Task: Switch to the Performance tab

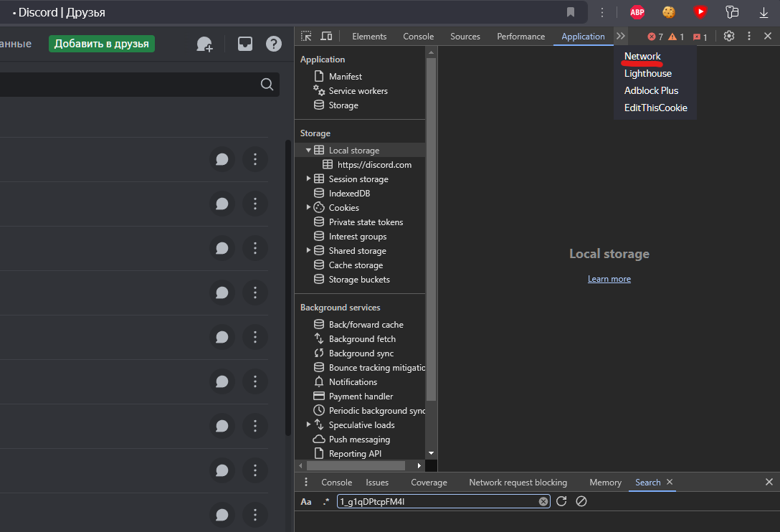Action: [520, 37]
